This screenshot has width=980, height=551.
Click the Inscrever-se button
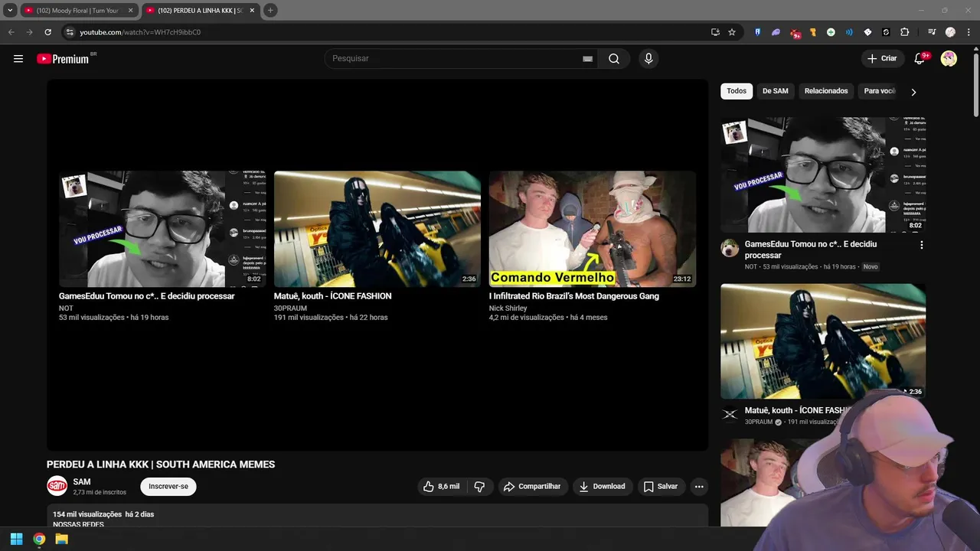click(168, 487)
